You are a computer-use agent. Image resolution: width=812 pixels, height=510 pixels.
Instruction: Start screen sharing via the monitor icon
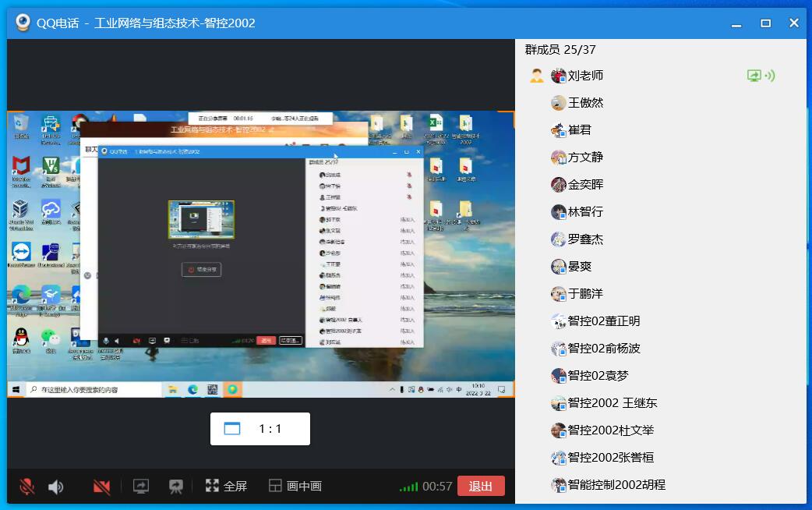(141, 486)
